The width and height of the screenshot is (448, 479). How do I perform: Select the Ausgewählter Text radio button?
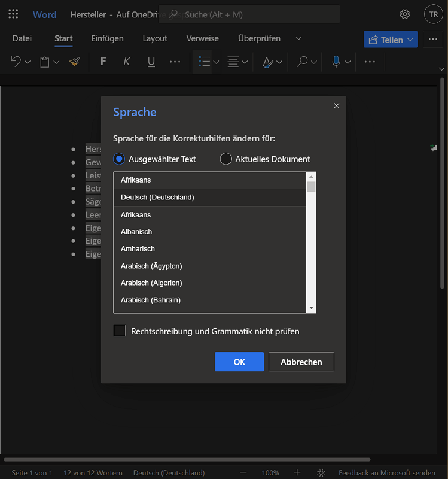pyautogui.click(x=118, y=159)
